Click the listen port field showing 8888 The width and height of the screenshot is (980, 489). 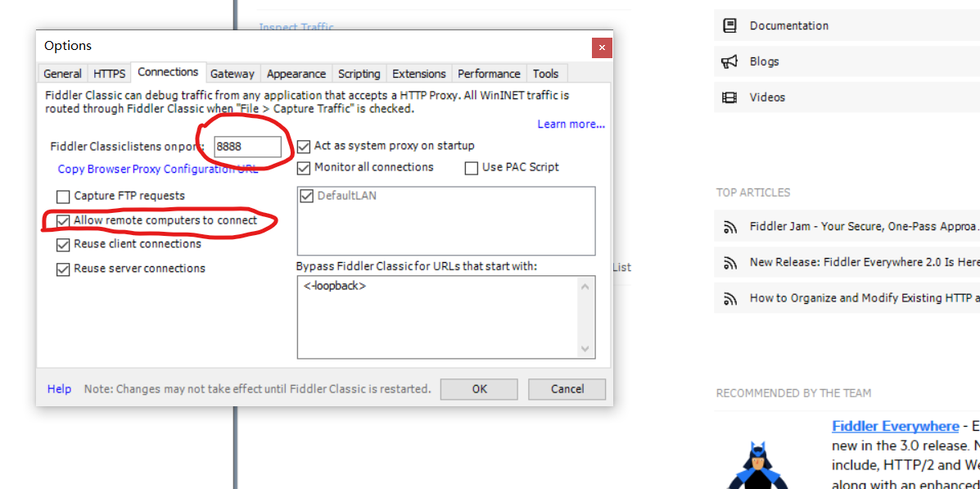(x=247, y=147)
